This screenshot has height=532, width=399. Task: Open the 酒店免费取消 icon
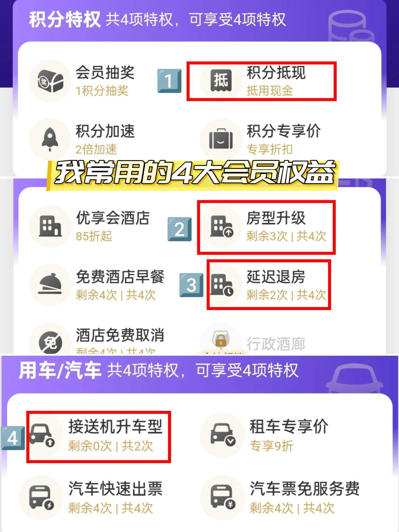[50, 340]
